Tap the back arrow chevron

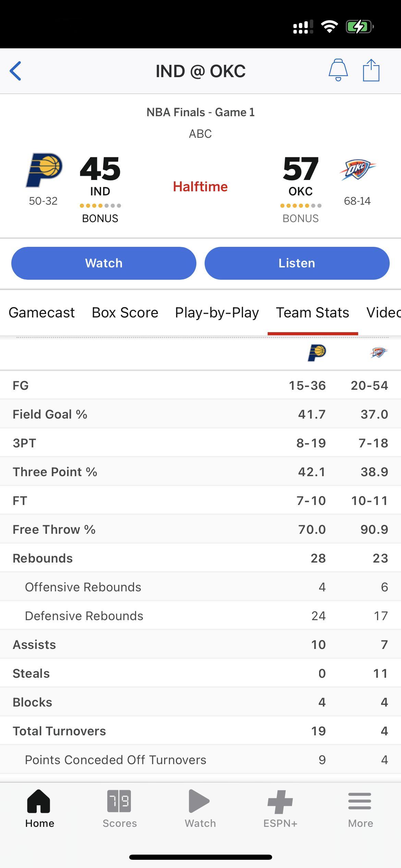click(x=15, y=71)
